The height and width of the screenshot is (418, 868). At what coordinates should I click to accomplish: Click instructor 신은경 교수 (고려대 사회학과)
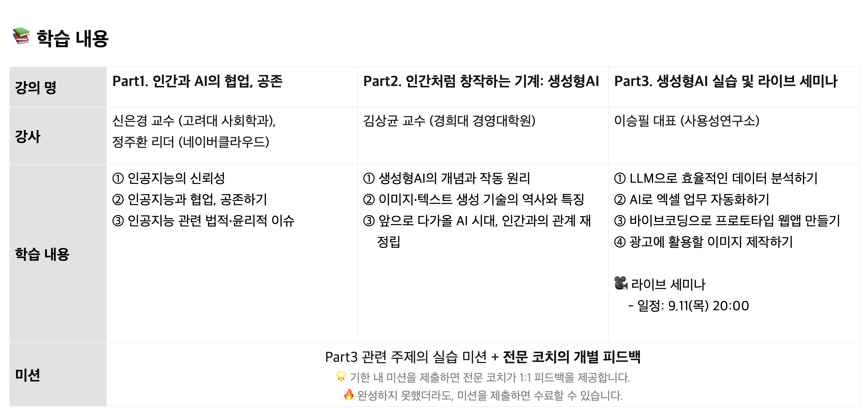click(x=194, y=121)
